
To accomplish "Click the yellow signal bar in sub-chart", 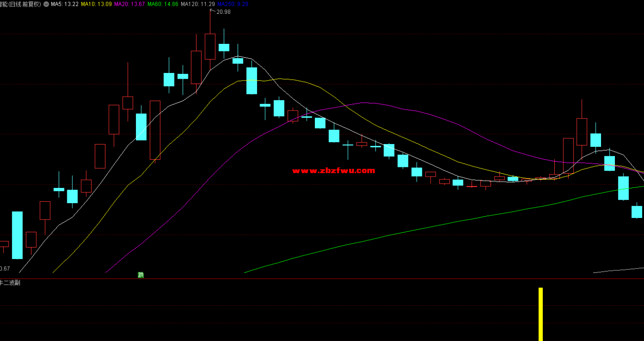I will (x=540, y=314).
